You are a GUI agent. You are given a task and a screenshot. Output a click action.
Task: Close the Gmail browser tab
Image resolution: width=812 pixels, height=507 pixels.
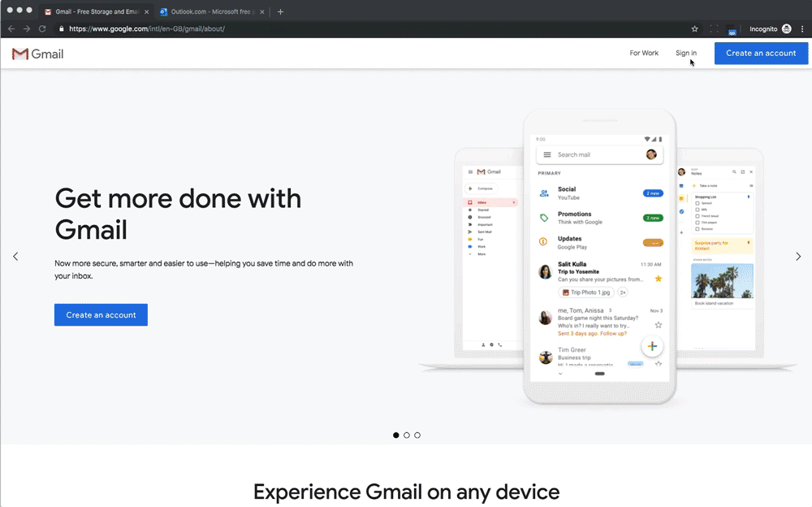(x=146, y=12)
